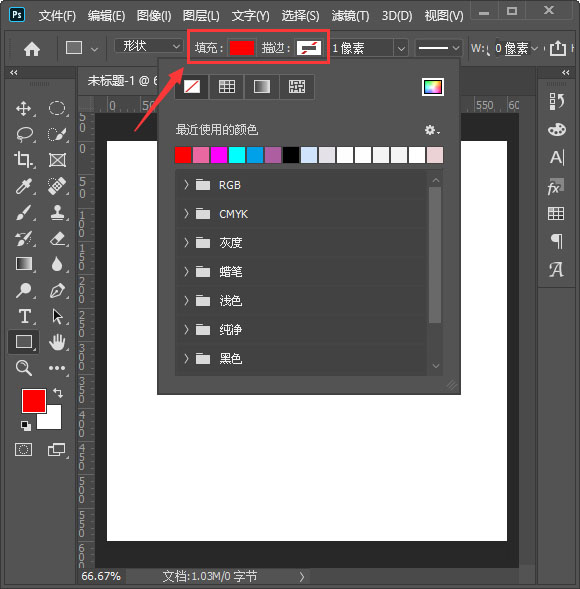Swap foreground and background colors
Viewport: 580px width, 589px height.
58,393
